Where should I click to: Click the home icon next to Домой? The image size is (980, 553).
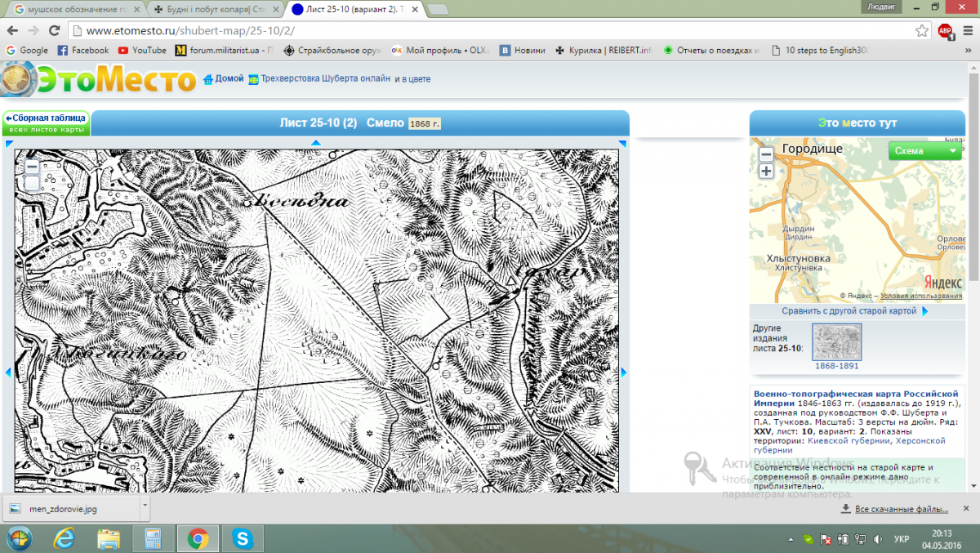coord(207,79)
